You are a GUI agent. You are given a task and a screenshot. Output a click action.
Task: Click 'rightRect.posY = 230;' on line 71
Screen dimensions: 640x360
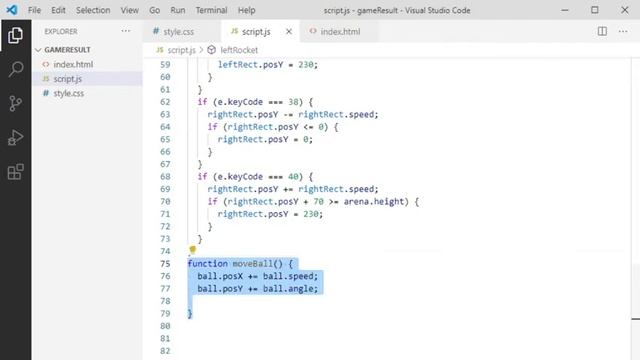[270, 214]
